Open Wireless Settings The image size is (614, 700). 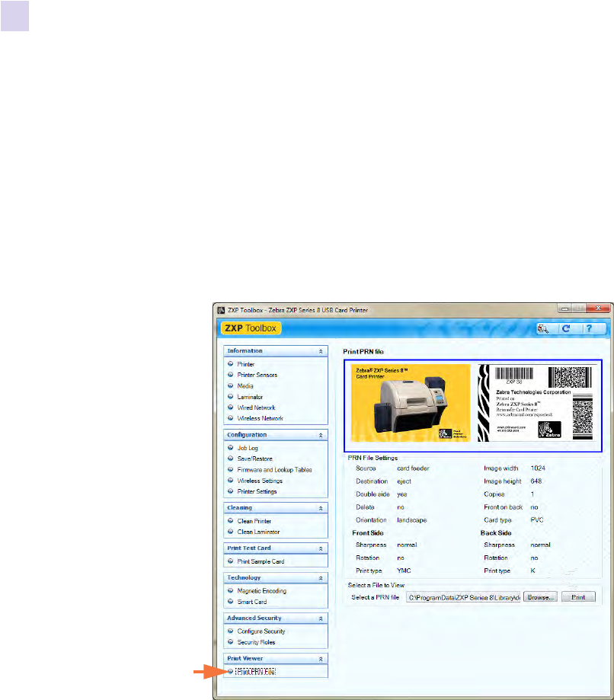coord(260,481)
